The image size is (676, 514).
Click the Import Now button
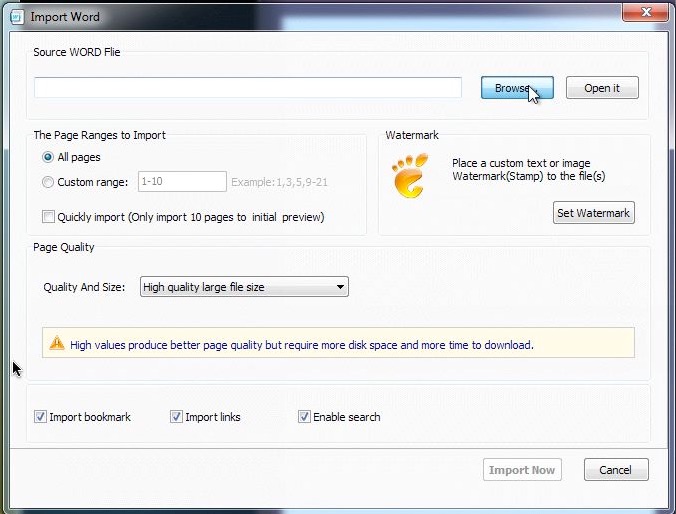522,470
